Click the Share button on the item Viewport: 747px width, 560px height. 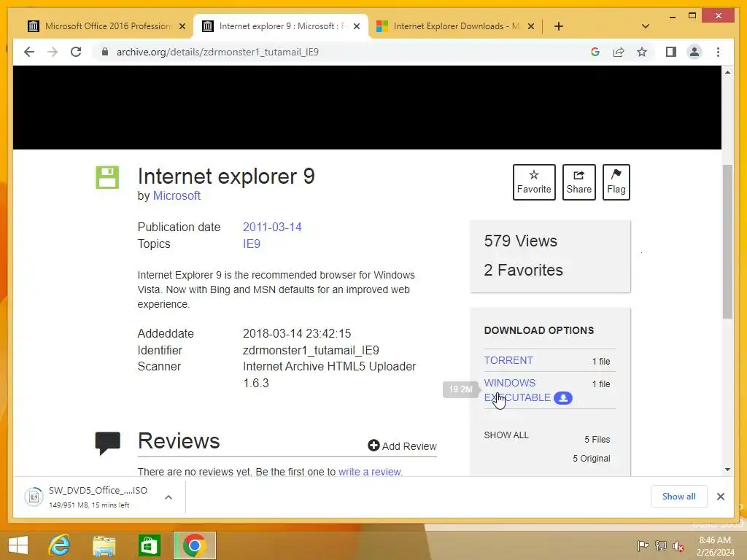578,182
